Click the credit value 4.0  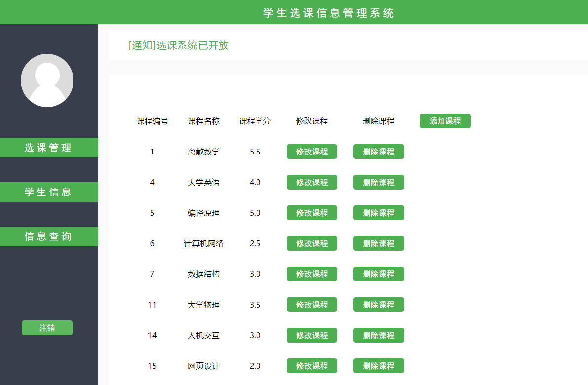255,182
